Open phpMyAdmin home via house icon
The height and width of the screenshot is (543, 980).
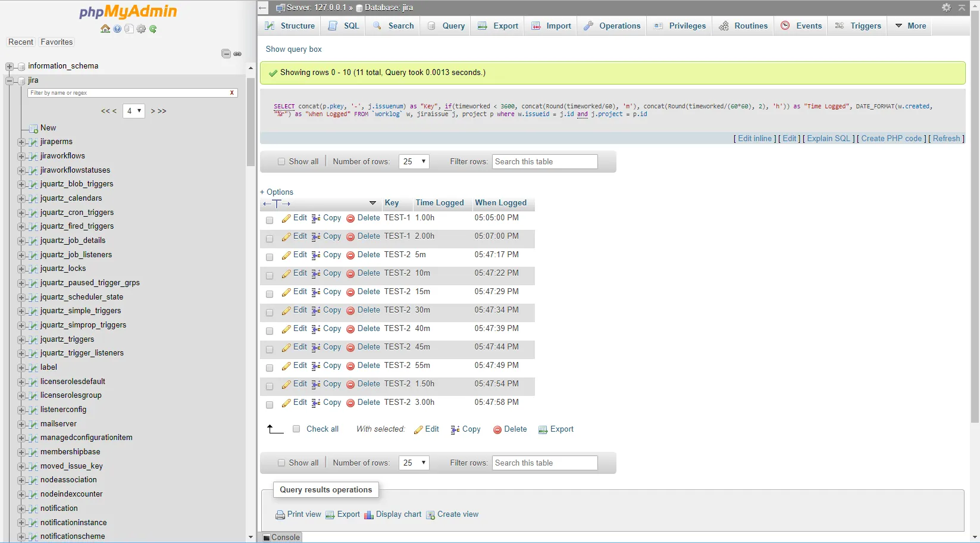(x=105, y=29)
